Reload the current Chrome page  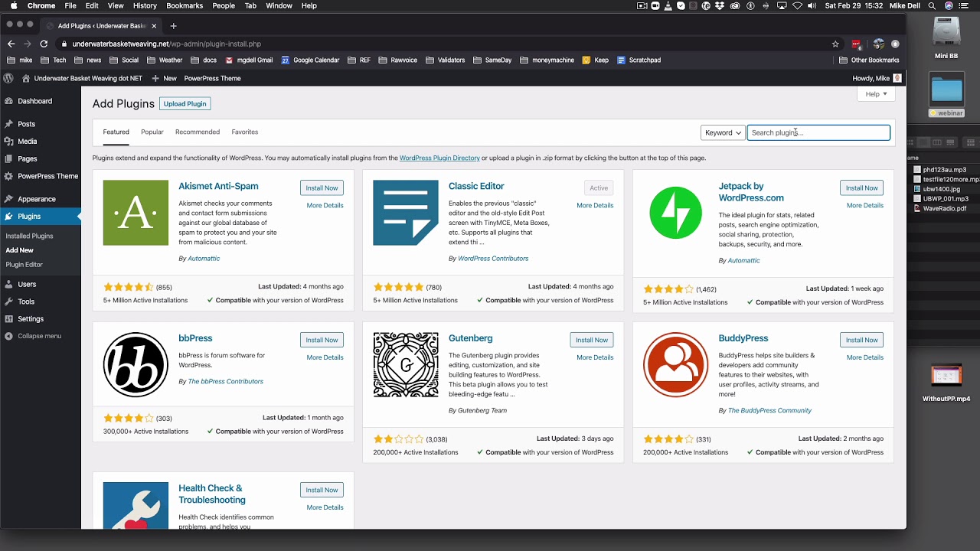(x=44, y=44)
